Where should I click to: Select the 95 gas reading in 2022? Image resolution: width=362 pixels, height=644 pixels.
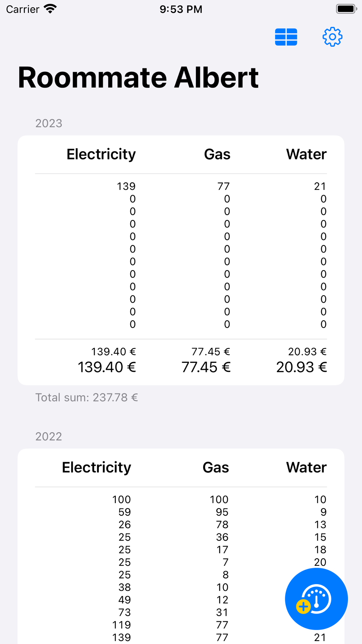tap(222, 512)
